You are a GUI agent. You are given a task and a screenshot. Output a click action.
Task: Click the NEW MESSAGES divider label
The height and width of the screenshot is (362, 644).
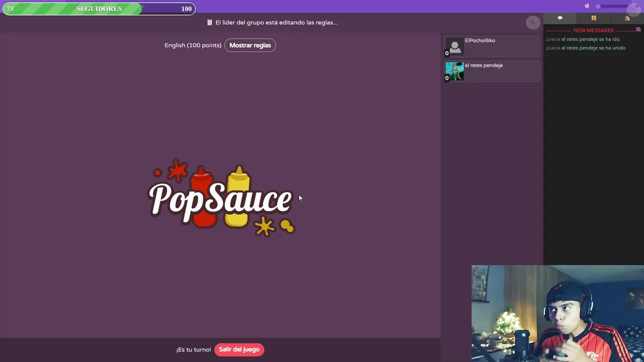[x=594, y=30]
